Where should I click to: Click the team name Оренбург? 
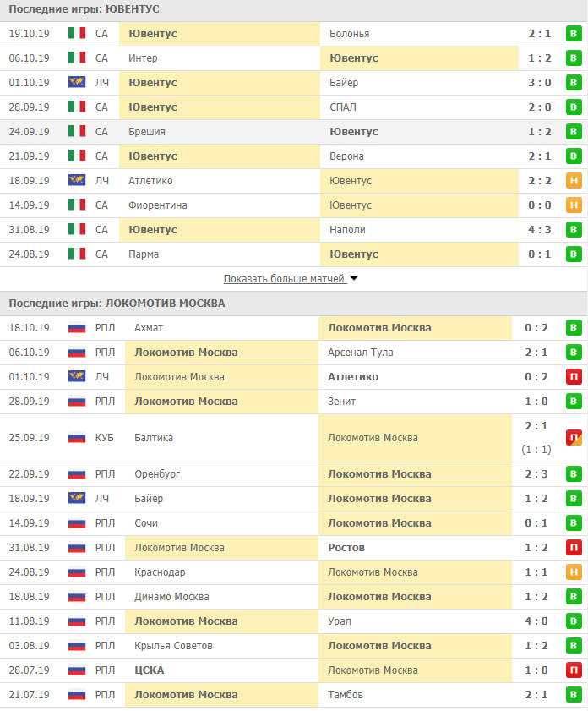(157, 473)
